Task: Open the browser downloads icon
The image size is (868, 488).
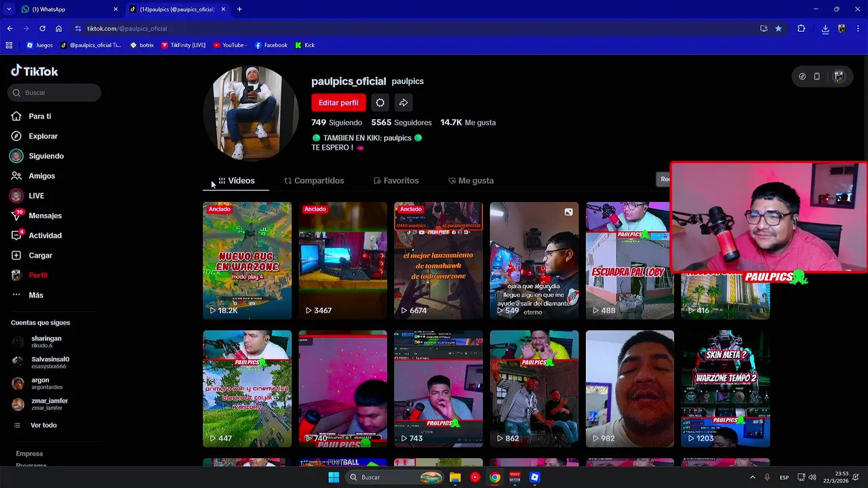Action: [x=825, y=28]
